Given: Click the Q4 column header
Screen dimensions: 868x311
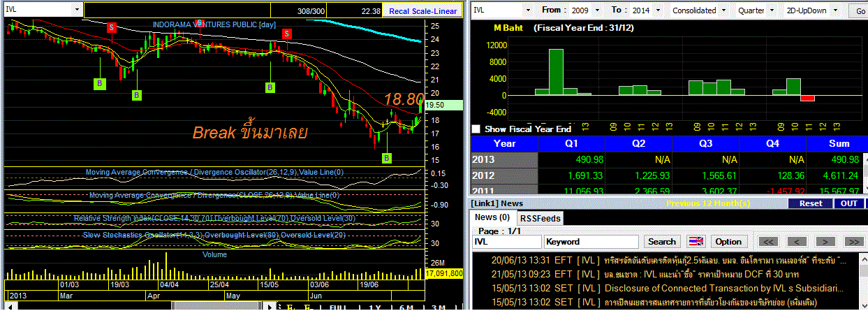Looking at the screenshot, I should 773,143.
